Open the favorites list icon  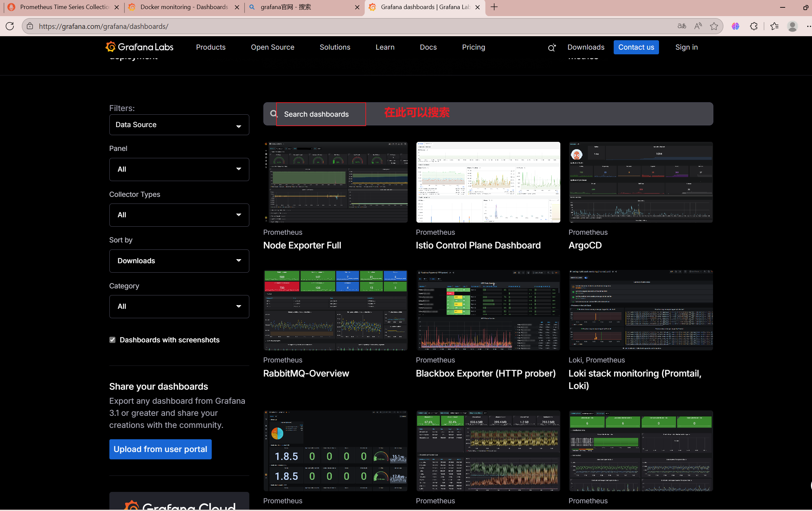[x=774, y=26]
